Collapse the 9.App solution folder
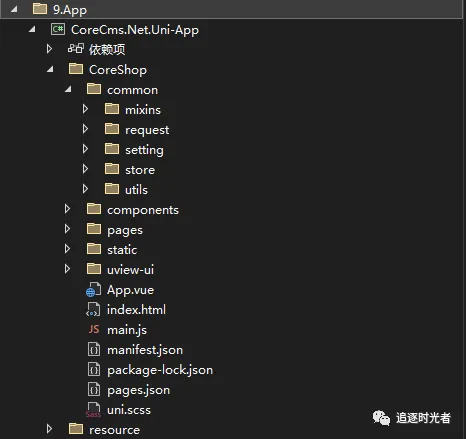Screen dimensions: 466x439 (x=14, y=9)
